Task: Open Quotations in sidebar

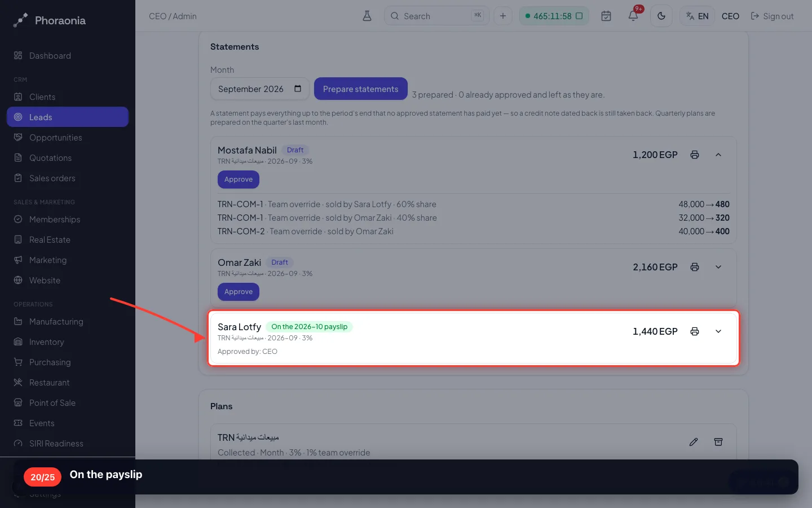Action: pyautogui.click(x=68, y=158)
